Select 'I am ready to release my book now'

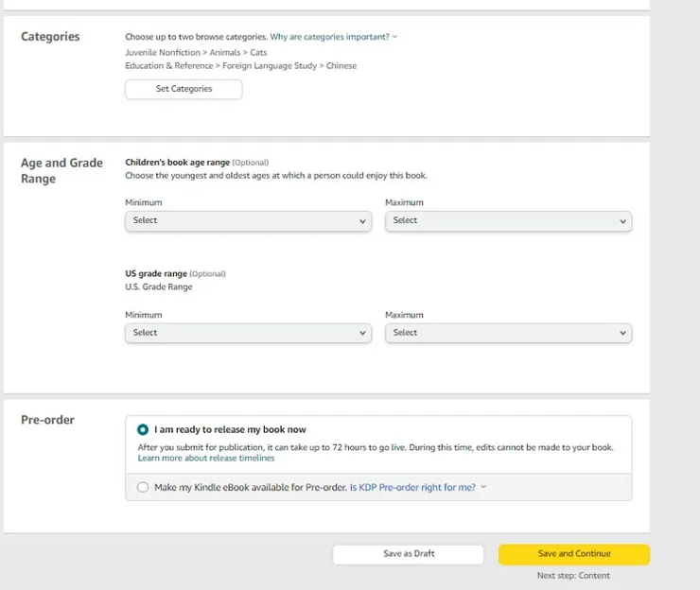pyautogui.click(x=143, y=429)
